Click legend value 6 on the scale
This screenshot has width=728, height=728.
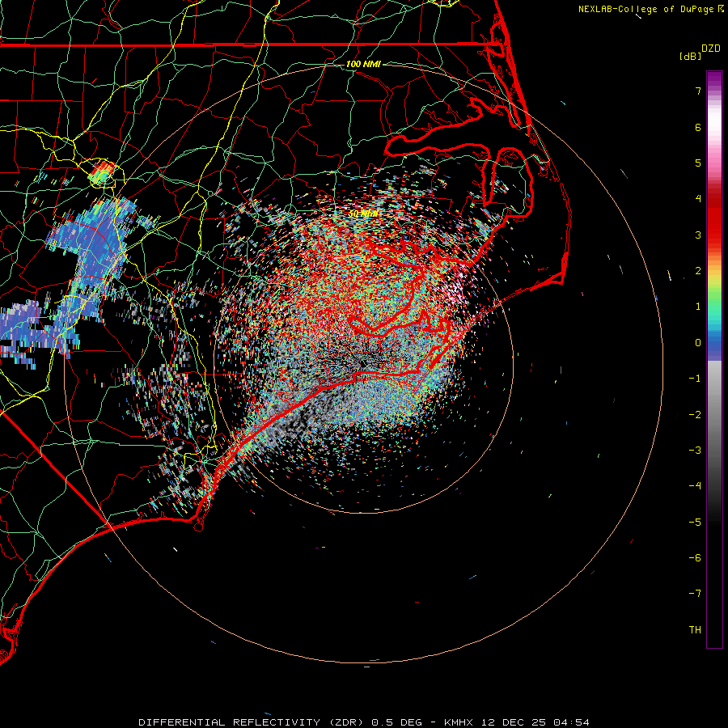pyautogui.click(x=698, y=127)
